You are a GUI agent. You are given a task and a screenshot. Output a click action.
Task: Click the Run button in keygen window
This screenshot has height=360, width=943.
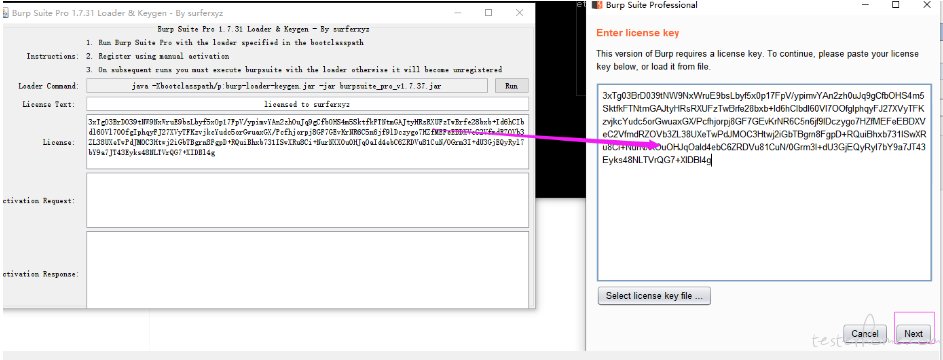(511, 86)
